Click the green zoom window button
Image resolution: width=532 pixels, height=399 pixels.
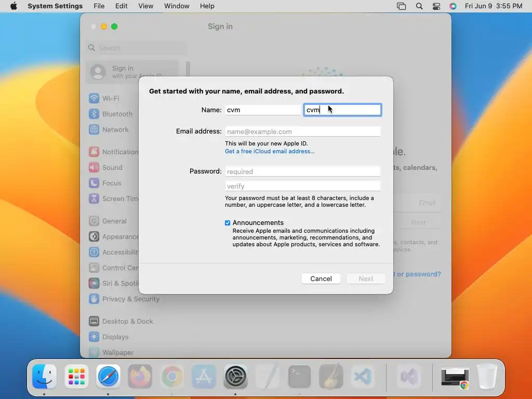114,26
